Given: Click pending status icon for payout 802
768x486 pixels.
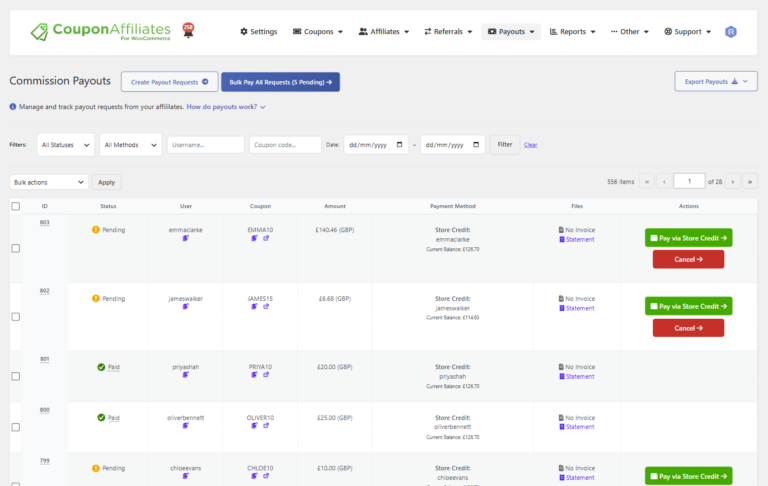Looking at the screenshot, I should (96, 298).
